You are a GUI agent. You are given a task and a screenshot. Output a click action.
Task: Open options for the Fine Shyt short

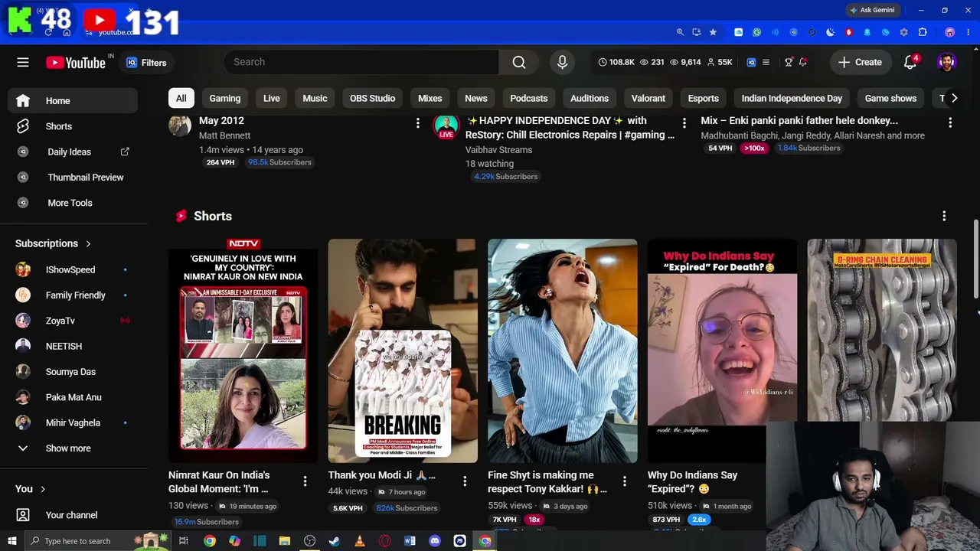pyautogui.click(x=624, y=481)
